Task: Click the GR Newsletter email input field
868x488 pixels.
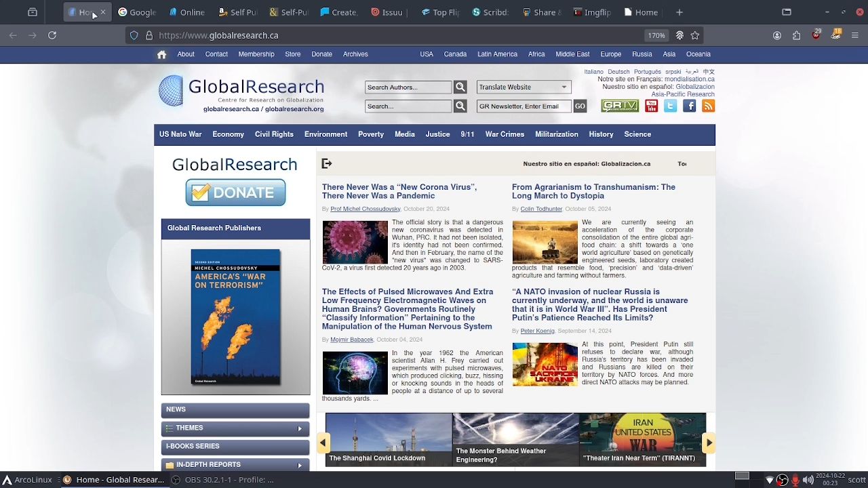Action: pyautogui.click(x=523, y=106)
